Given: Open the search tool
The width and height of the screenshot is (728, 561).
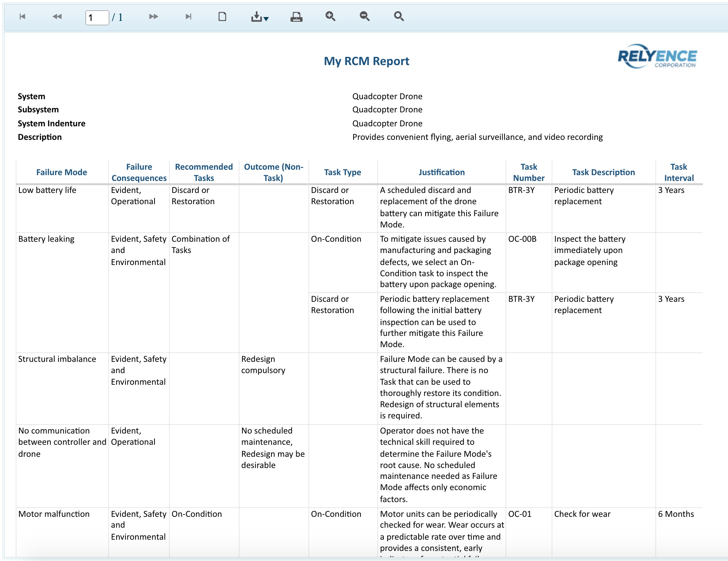Looking at the screenshot, I should 398,17.
